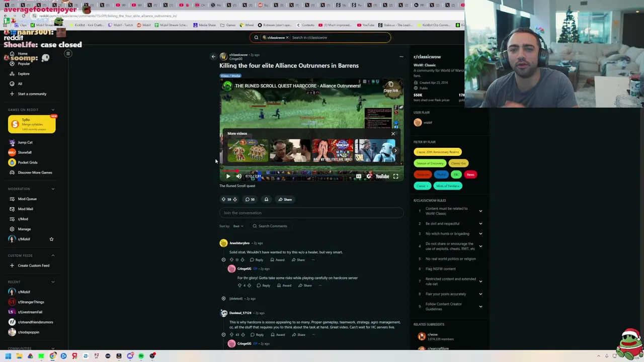Expand rule 2 Be civil and respectful
Viewport: 644px width, 362px height.
pos(480,224)
